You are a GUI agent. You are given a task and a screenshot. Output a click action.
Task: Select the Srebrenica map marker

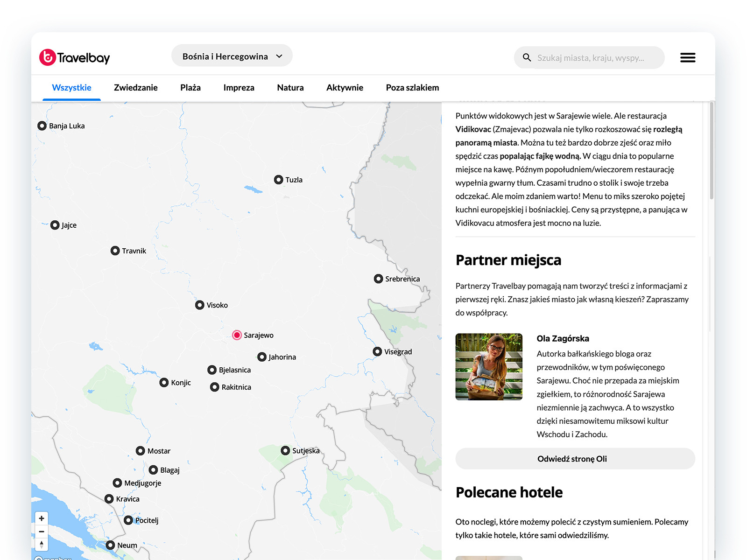coord(379,279)
